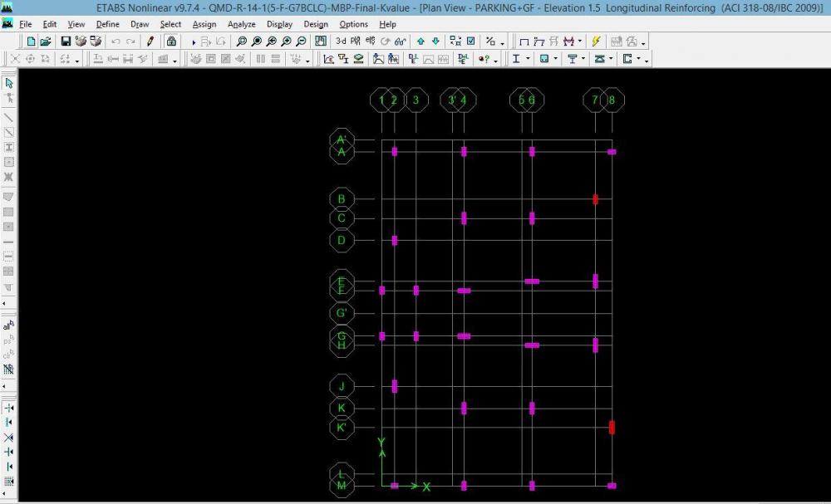
Task: Activate the pan hand tool
Action: pos(321,42)
